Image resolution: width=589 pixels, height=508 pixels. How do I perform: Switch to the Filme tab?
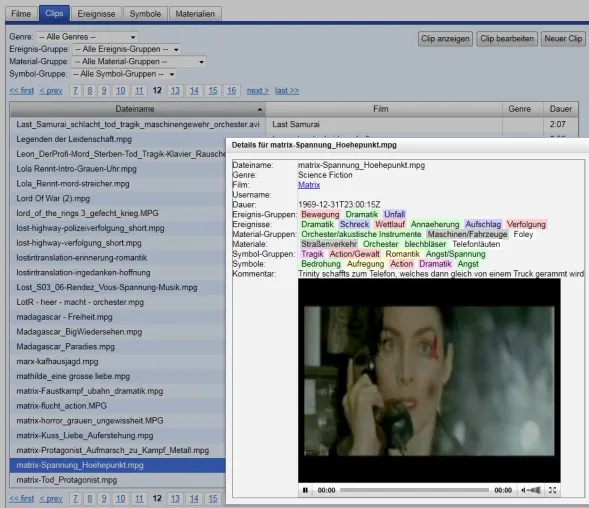point(21,14)
